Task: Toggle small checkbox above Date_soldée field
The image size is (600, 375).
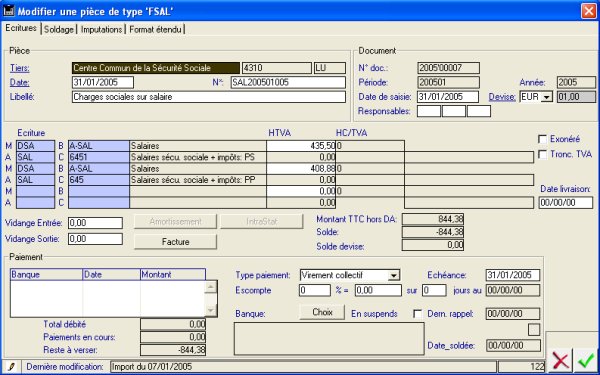Action: tap(534, 329)
